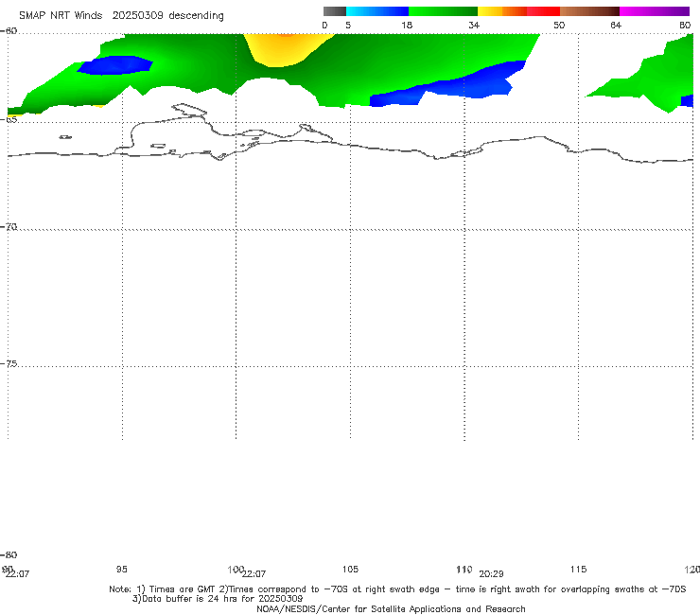Click the scale label 5

point(348,25)
